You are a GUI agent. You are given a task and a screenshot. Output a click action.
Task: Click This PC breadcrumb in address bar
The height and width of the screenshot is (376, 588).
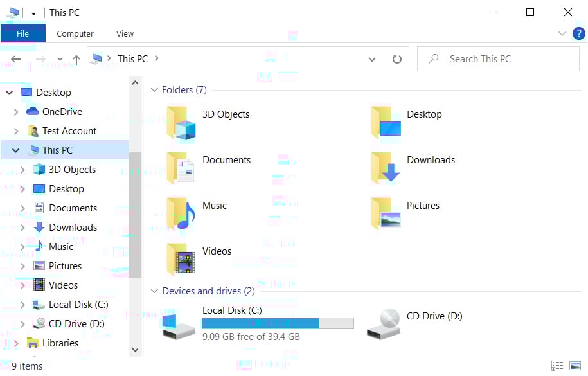pos(132,59)
